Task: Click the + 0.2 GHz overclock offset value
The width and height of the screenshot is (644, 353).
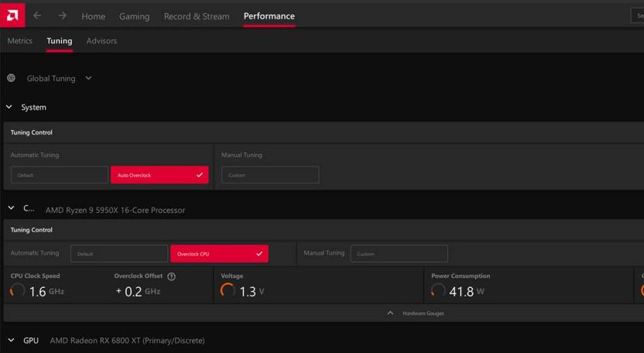Action: pos(138,292)
